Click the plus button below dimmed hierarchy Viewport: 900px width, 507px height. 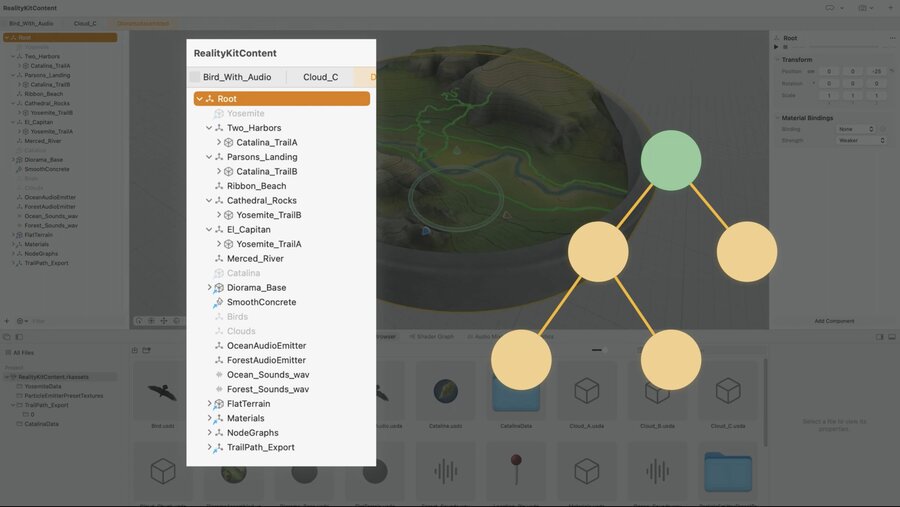click(x=7, y=321)
